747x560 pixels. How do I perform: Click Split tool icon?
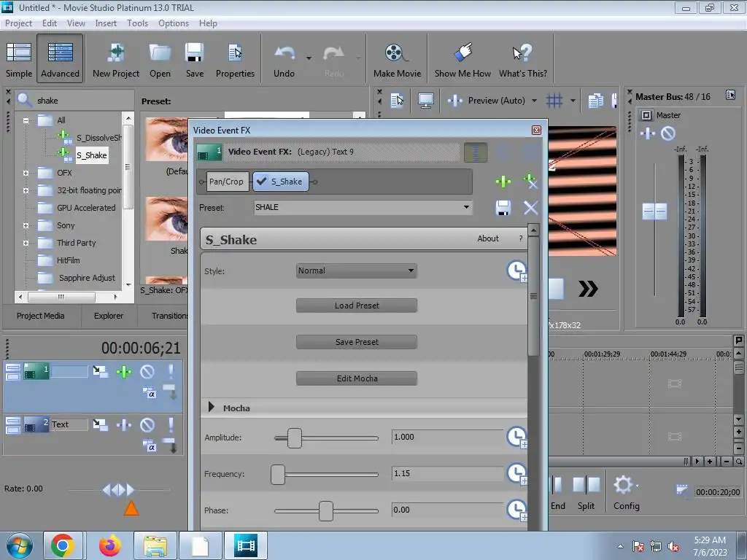point(586,485)
